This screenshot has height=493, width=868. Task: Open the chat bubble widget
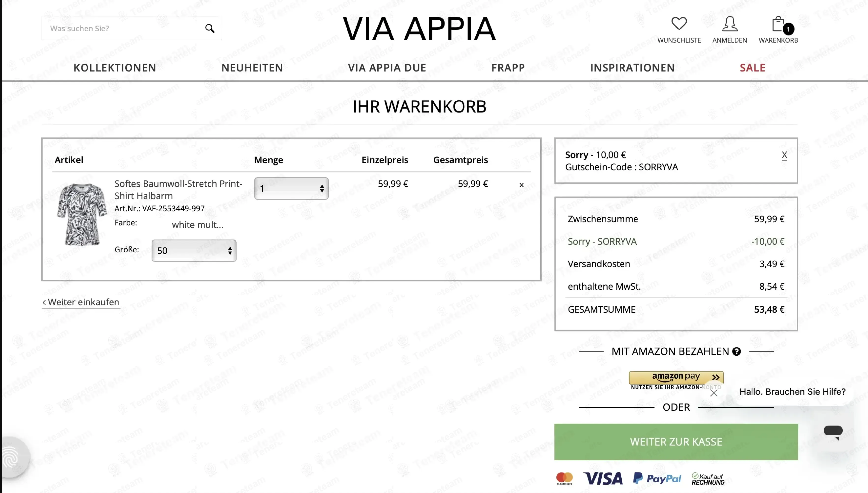pyautogui.click(x=833, y=432)
